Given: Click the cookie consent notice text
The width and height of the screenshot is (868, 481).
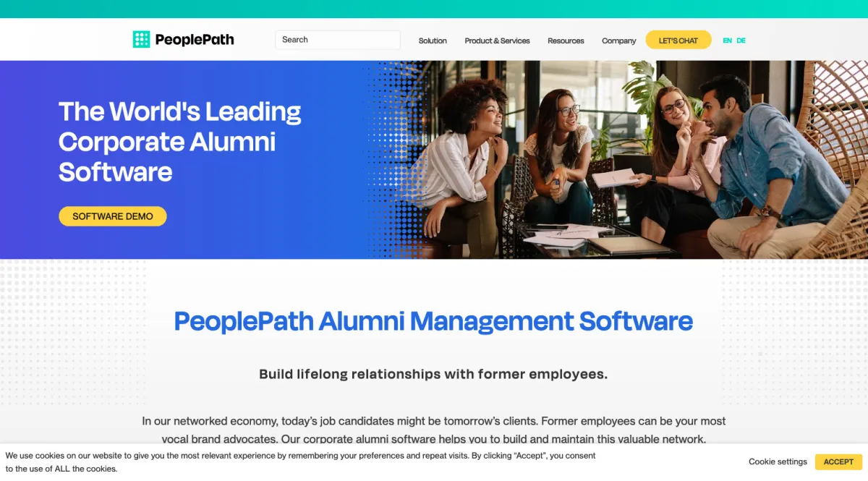Looking at the screenshot, I should (x=301, y=462).
